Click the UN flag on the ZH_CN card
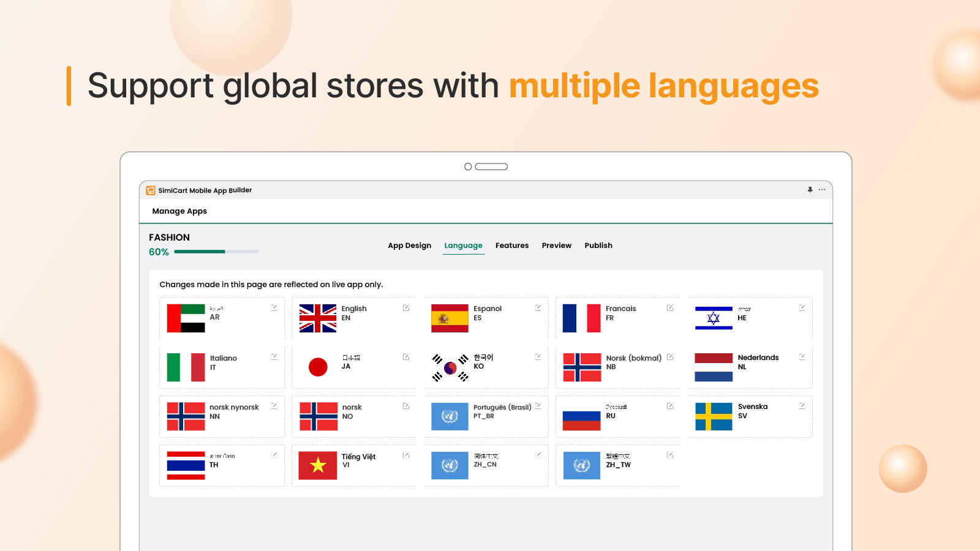This screenshot has height=551, width=980. click(450, 465)
